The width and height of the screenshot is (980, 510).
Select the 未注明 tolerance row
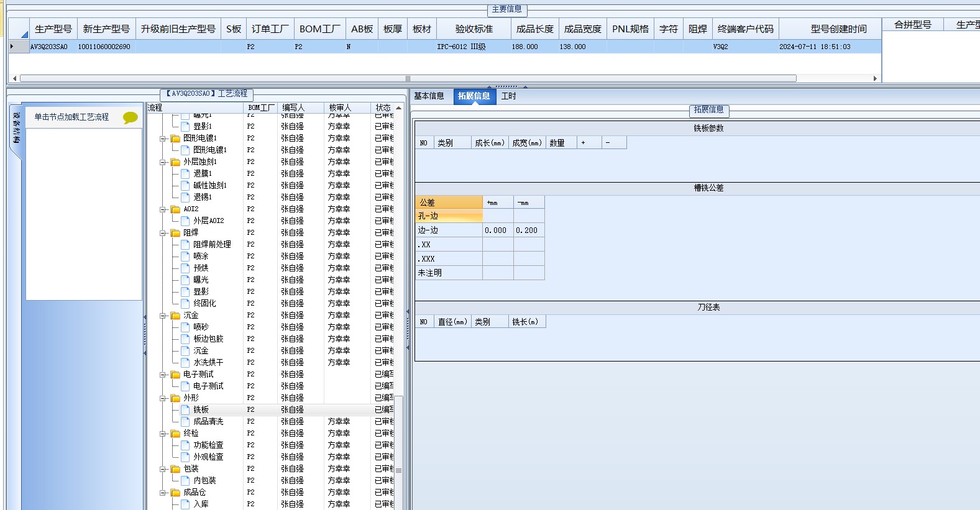coord(449,273)
